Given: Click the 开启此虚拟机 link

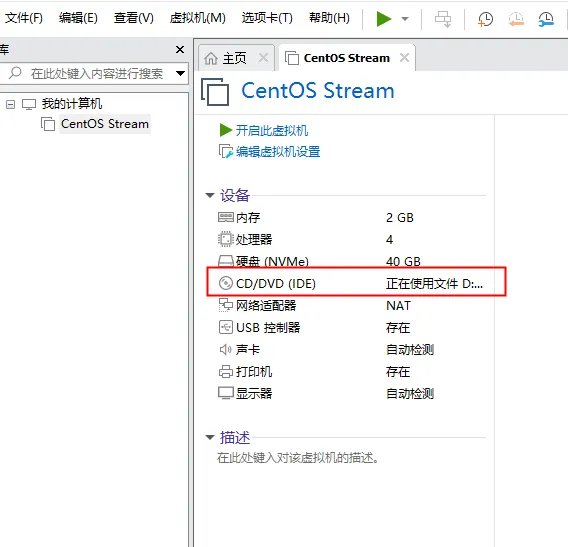Looking at the screenshot, I should [272, 130].
